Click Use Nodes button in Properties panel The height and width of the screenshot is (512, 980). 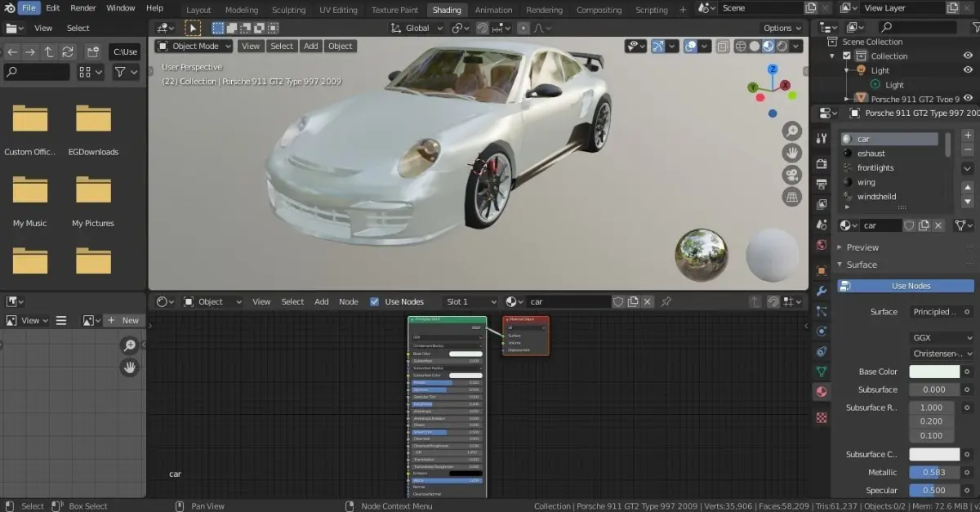906,286
